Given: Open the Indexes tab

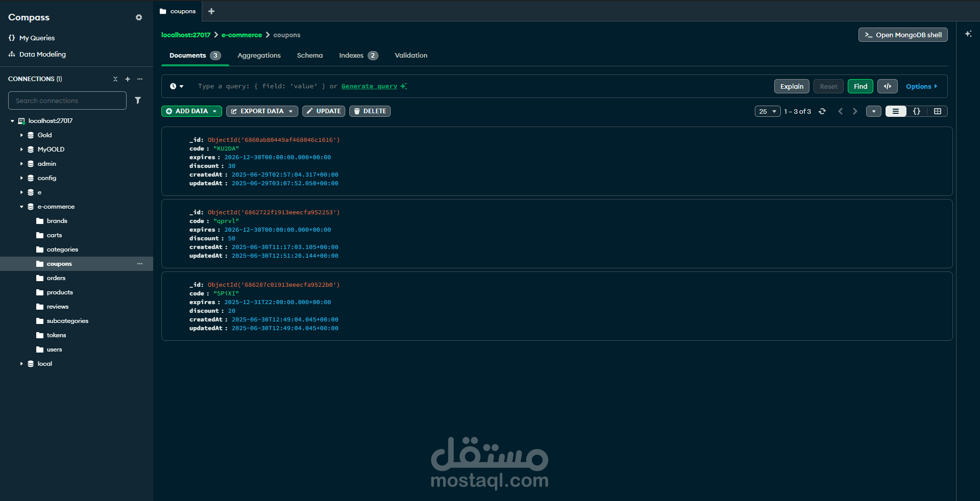Looking at the screenshot, I should (352, 55).
